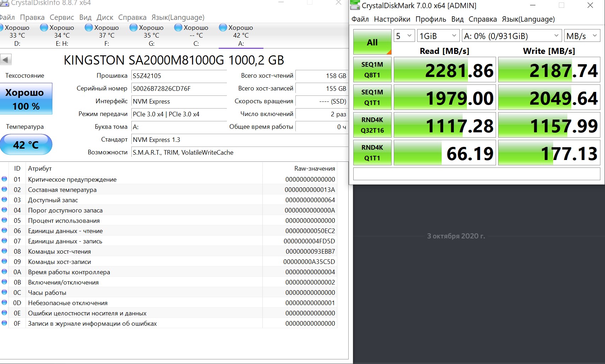The width and height of the screenshot is (605, 364).
Task: Click the CrystalDiskMark title bar icon
Action: tap(355, 5)
